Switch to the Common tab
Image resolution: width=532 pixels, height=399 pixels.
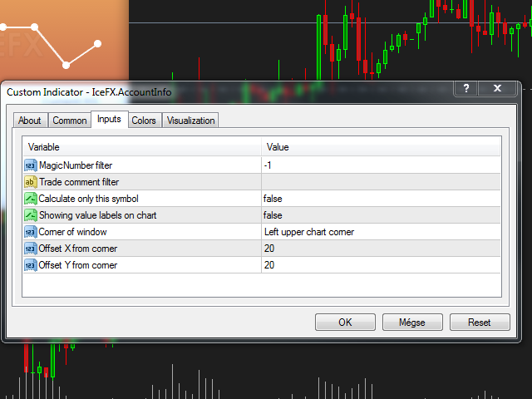[x=70, y=121]
